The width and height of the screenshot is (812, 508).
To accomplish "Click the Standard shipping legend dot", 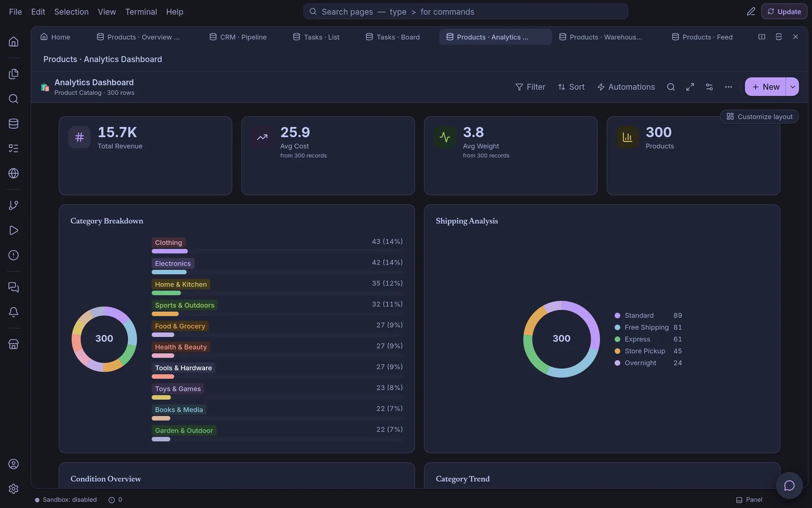I will coord(617,315).
